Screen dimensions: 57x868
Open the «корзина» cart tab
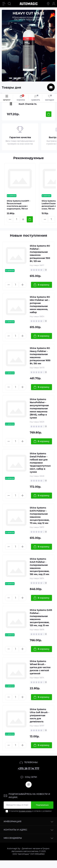(x=21, y=98)
